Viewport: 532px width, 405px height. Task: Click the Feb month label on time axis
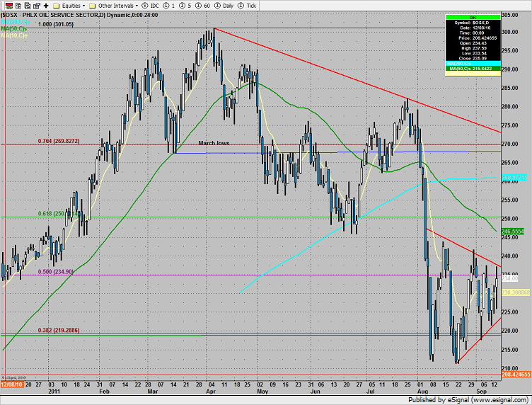coord(104,392)
